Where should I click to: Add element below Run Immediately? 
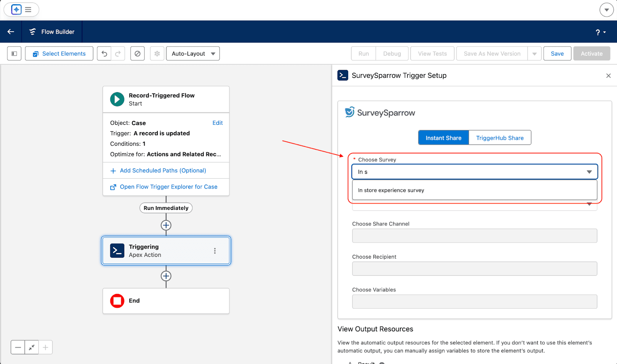(x=166, y=225)
